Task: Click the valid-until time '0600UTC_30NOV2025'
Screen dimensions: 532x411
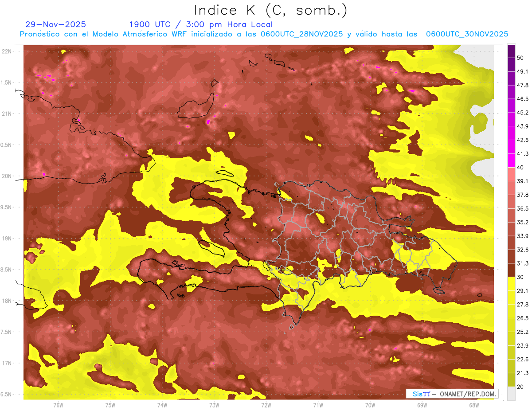Action: [467, 34]
